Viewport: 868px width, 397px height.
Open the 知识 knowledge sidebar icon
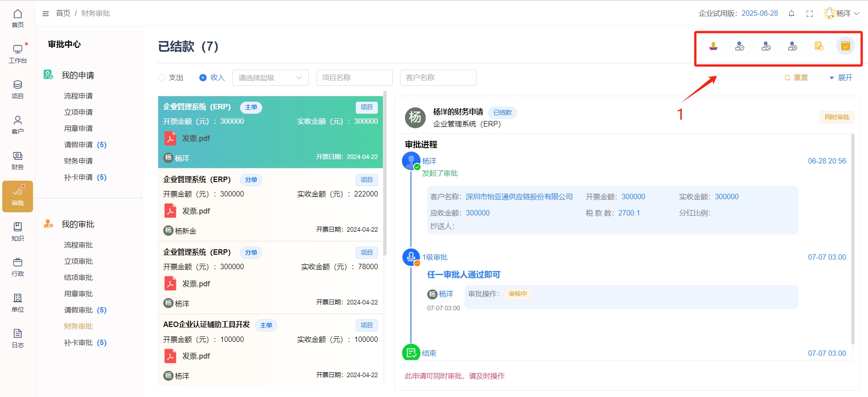[x=18, y=232]
